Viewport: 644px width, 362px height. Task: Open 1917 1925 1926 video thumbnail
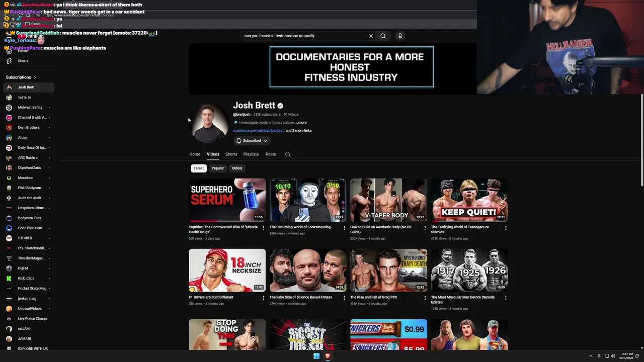[469, 270]
